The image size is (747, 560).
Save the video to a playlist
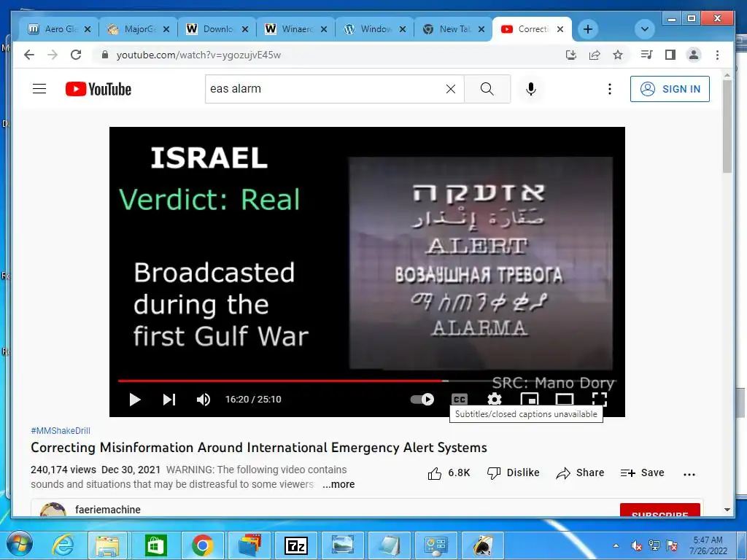(642, 472)
